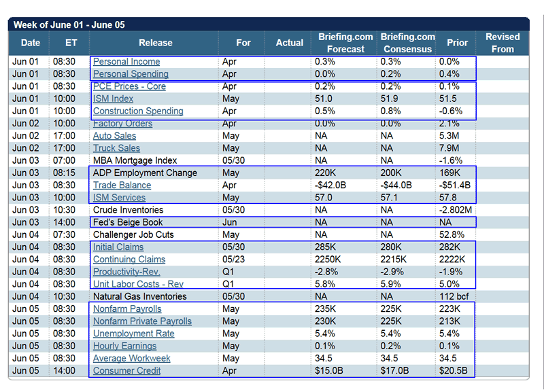Open the Construction Spending link
The image size is (544, 392).
138,111
